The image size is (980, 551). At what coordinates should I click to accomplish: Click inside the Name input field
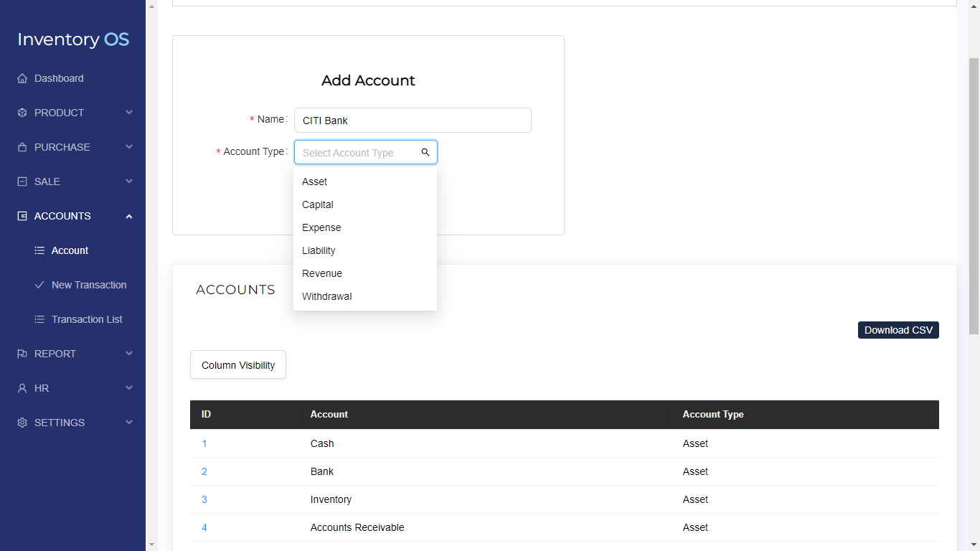[413, 120]
